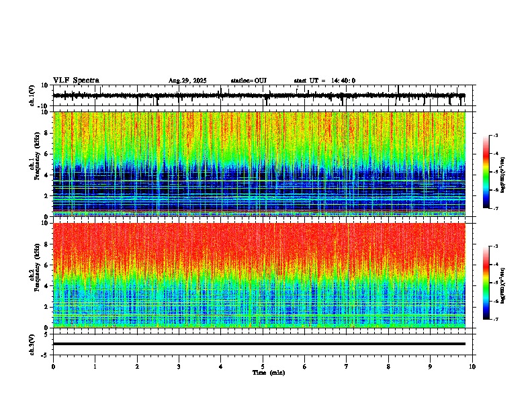Click the ch.1 color scale bar
Image resolution: width=532 pixels, height=411 pixels.
coord(486,172)
